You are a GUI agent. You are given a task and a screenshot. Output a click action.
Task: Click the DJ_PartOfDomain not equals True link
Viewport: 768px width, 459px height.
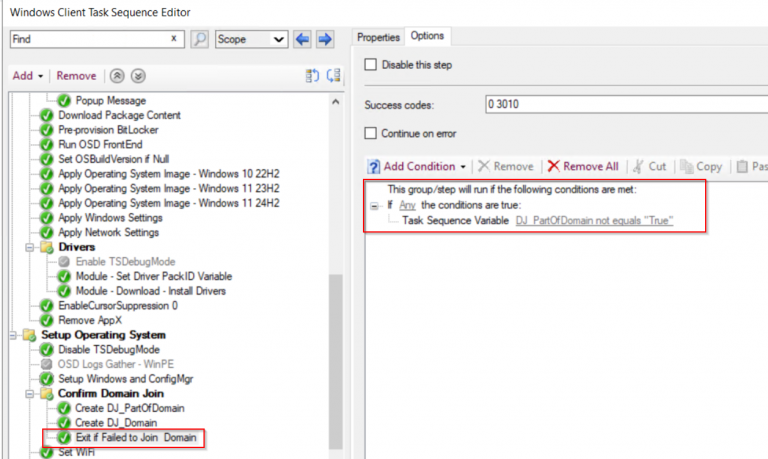(594, 219)
